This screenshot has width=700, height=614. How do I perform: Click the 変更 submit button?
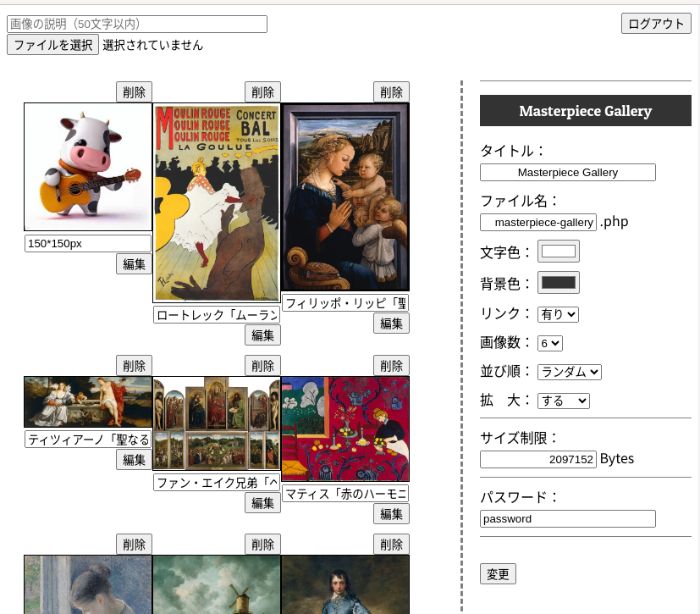tap(498, 574)
